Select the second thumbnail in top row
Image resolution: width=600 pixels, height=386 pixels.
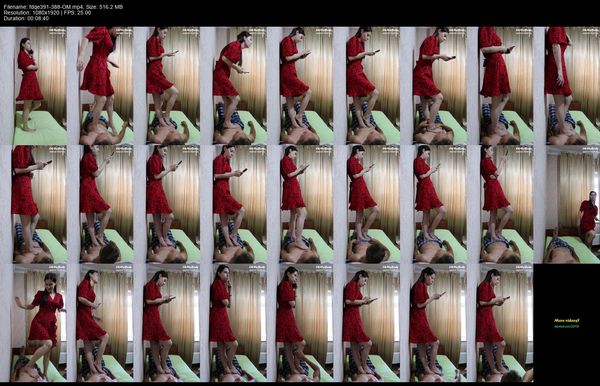tap(100, 85)
